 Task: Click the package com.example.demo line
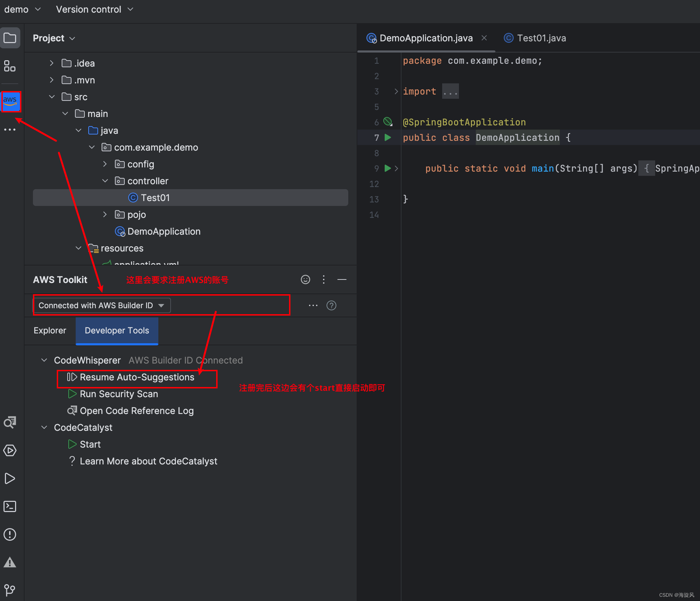(472, 61)
